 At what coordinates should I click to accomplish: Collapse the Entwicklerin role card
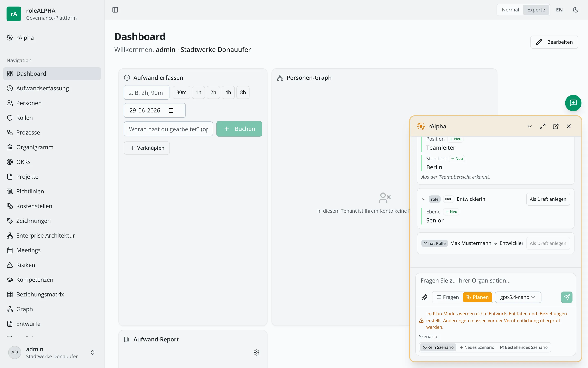point(424,199)
